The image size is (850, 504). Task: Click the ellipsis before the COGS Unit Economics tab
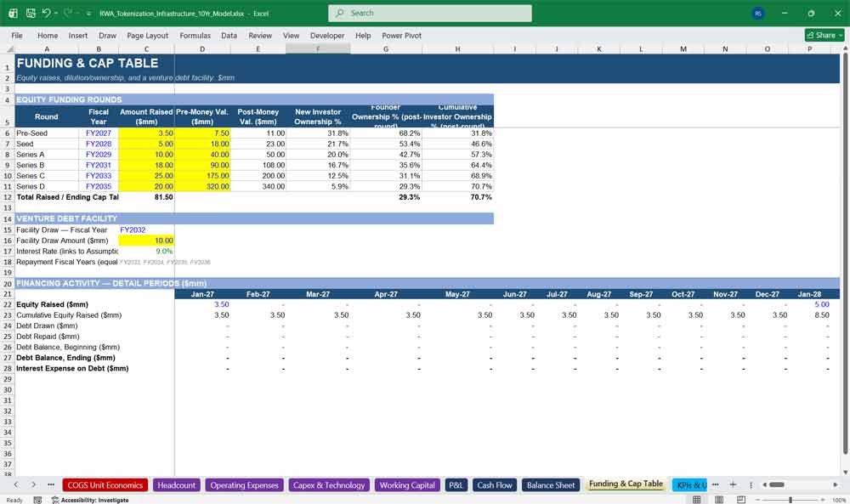[x=51, y=485]
